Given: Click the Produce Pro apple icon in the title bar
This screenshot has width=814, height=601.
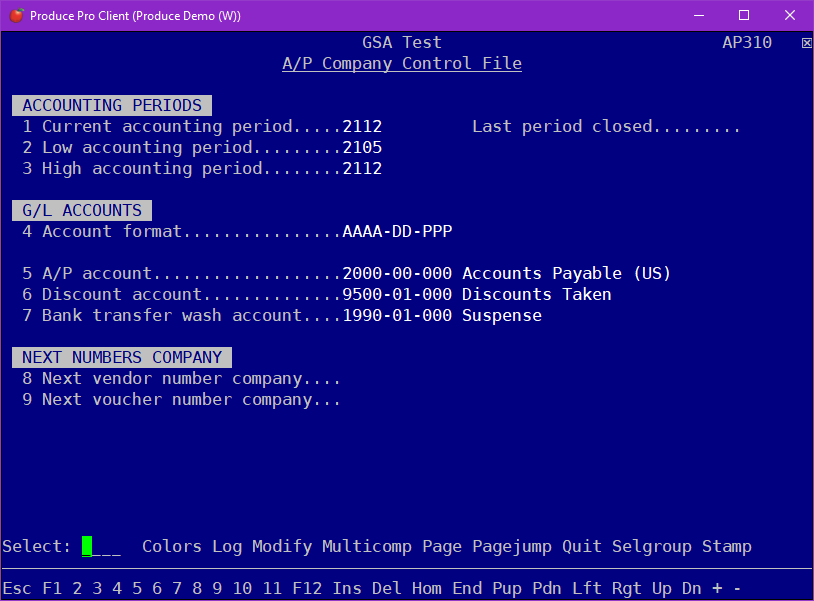Looking at the screenshot, I should pyautogui.click(x=17, y=16).
